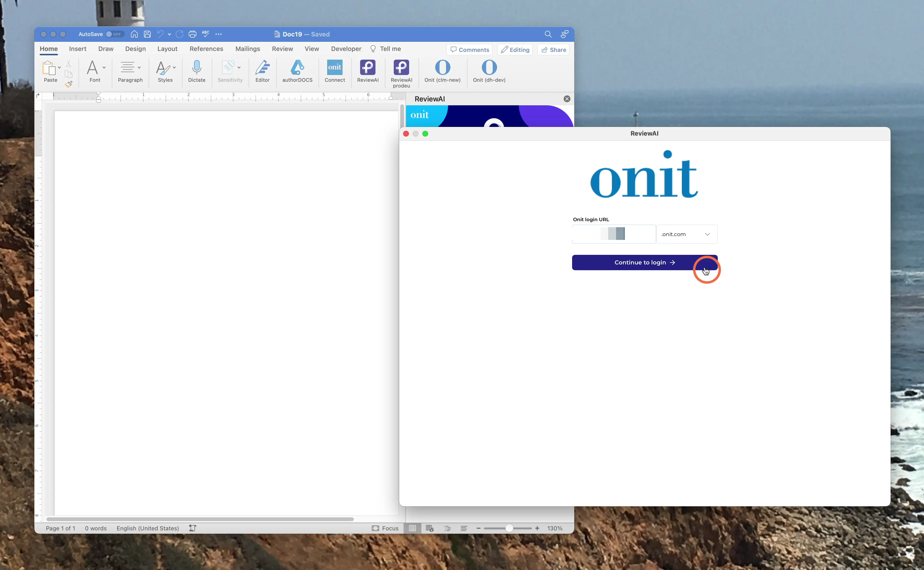
Task: Switch to the Draw tab
Action: [106, 49]
